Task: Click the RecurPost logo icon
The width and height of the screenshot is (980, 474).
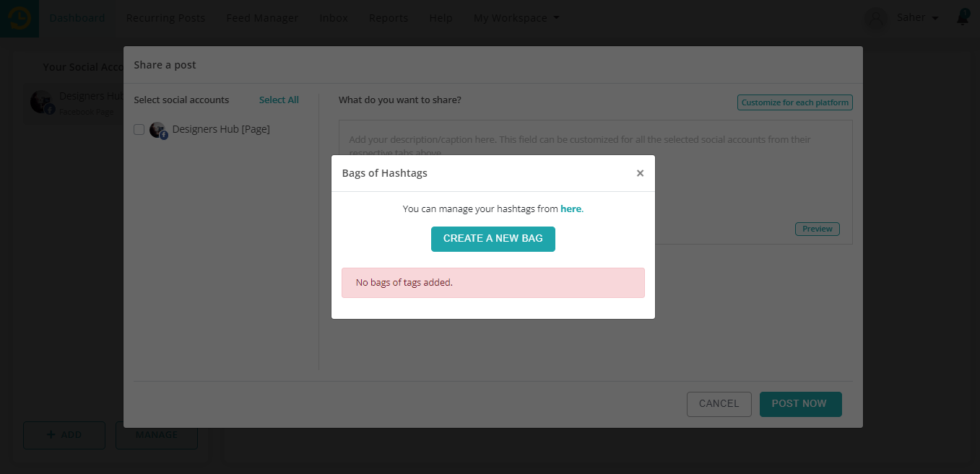Action: pyautogui.click(x=19, y=17)
